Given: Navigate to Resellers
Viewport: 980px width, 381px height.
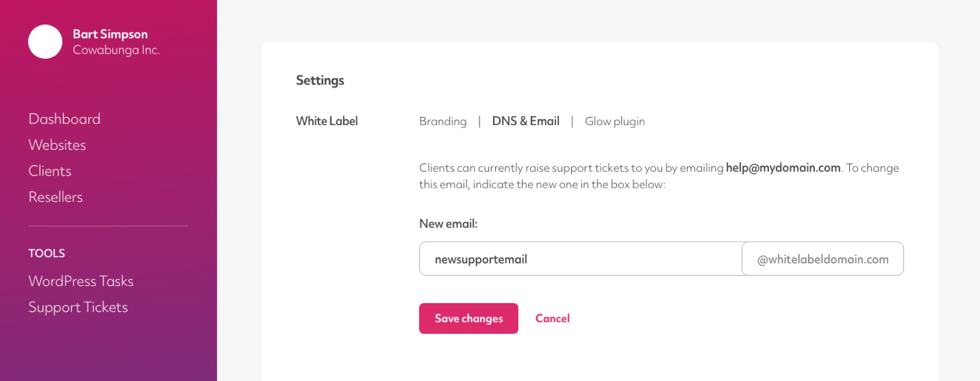Looking at the screenshot, I should click(x=56, y=197).
